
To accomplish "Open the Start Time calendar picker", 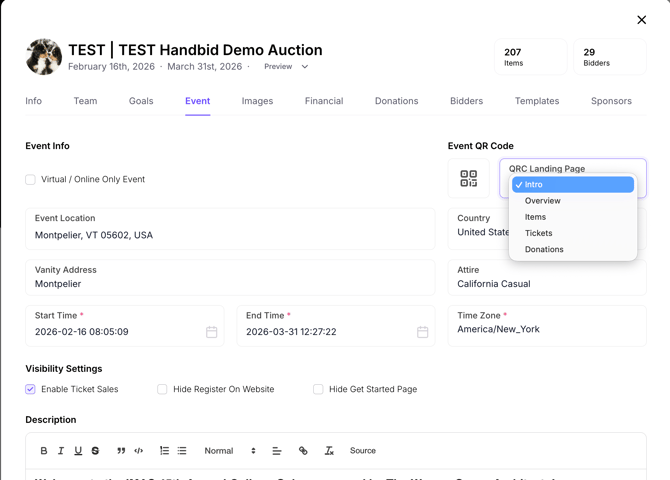I will 212,332.
